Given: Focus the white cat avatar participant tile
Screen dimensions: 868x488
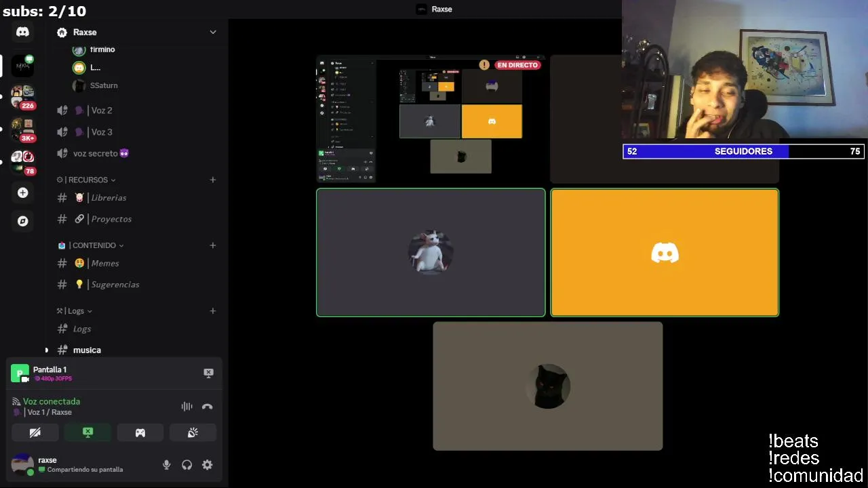Looking at the screenshot, I should (431, 252).
